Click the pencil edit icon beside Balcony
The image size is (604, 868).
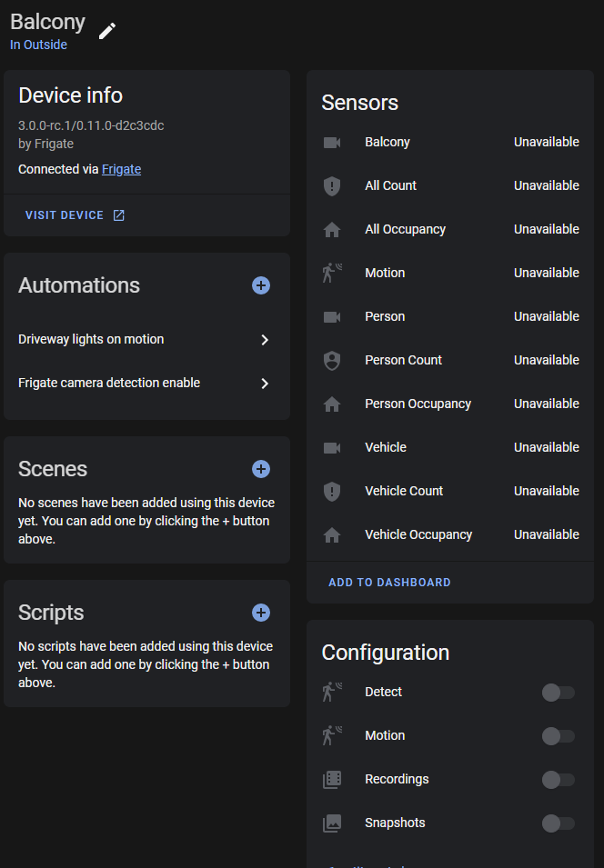[107, 31]
